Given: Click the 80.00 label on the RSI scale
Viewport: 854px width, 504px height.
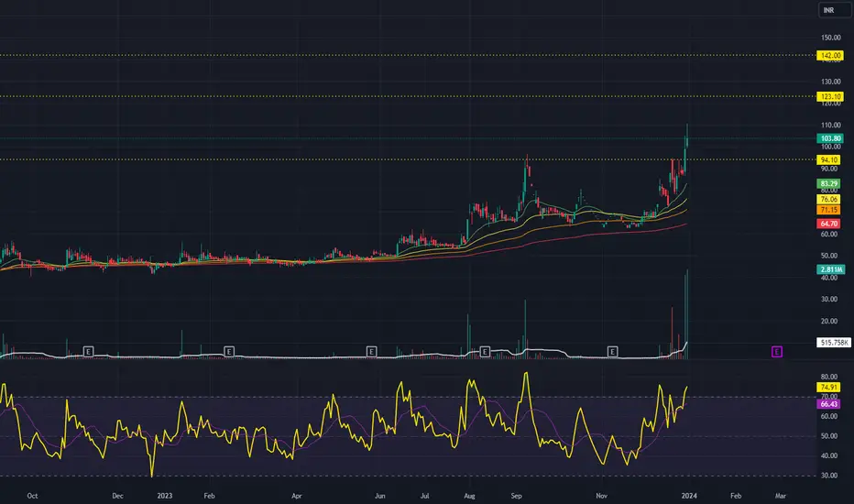Looking at the screenshot, I should tap(829, 377).
